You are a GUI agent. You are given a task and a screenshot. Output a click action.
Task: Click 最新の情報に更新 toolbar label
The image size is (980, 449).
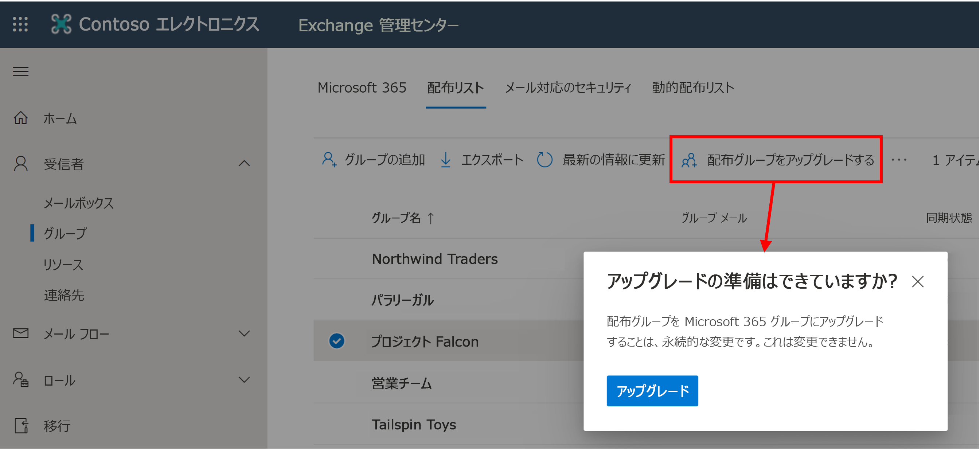tap(614, 160)
